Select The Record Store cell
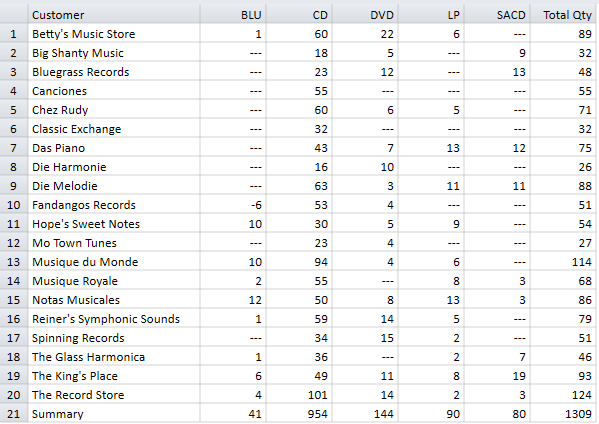The image size is (599, 424). point(114,395)
